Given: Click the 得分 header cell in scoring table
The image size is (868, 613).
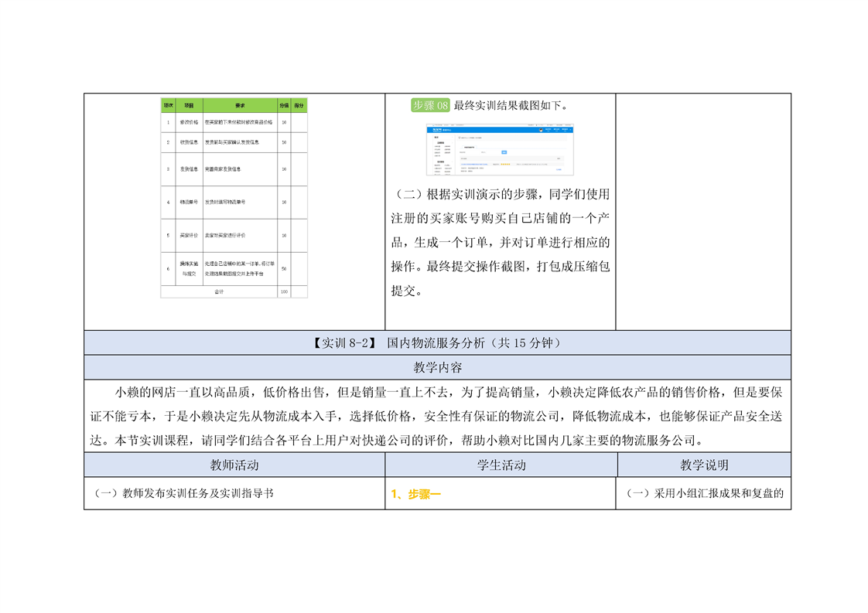Looking at the screenshot, I should click(x=299, y=105).
